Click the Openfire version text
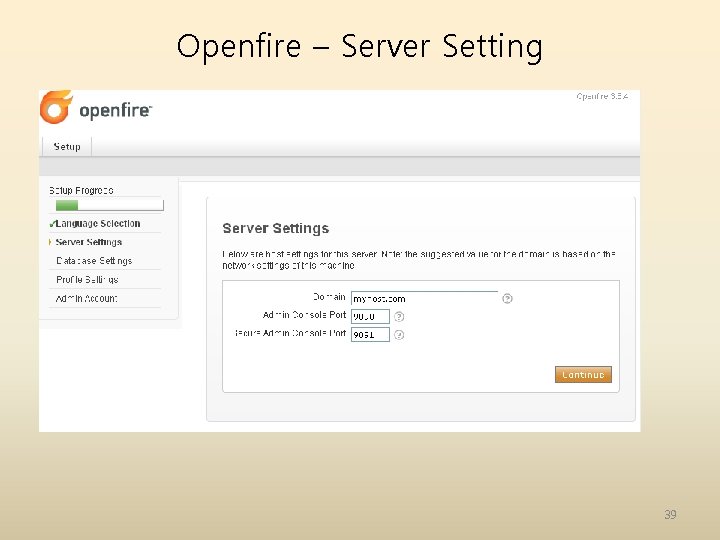The height and width of the screenshot is (540, 720). point(602,96)
